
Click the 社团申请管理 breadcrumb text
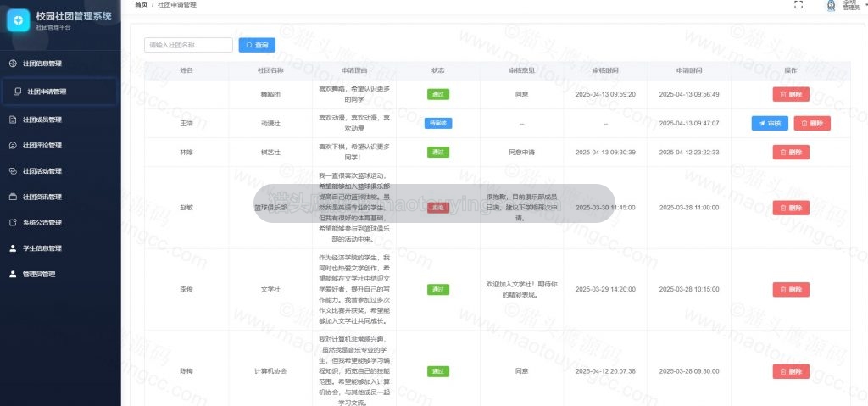tap(177, 5)
